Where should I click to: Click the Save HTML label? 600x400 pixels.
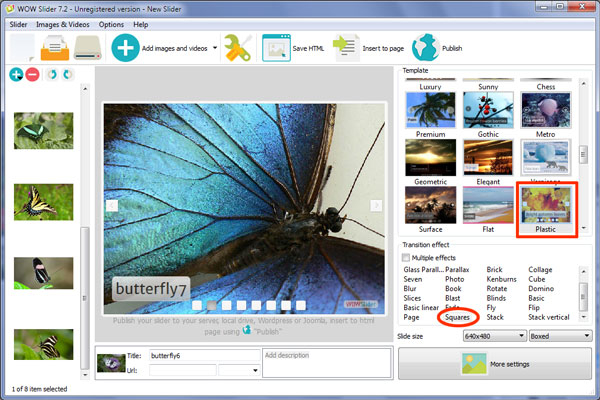[308, 48]
